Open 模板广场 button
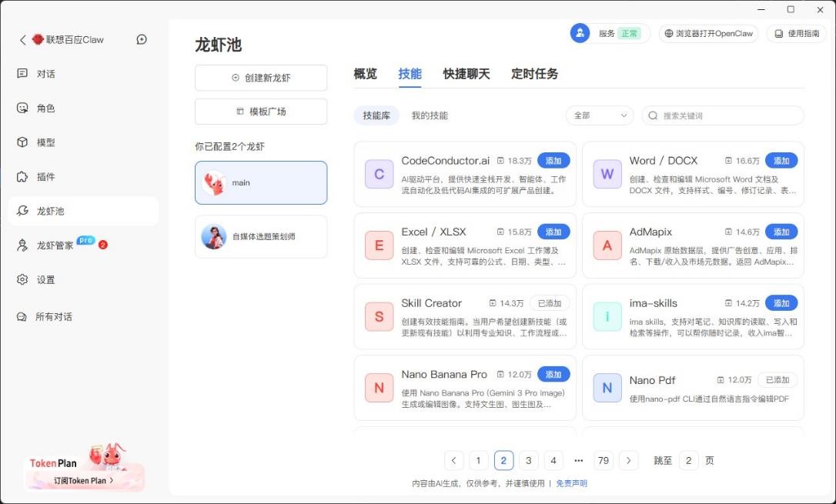836x504 pixels. point(261,112)
